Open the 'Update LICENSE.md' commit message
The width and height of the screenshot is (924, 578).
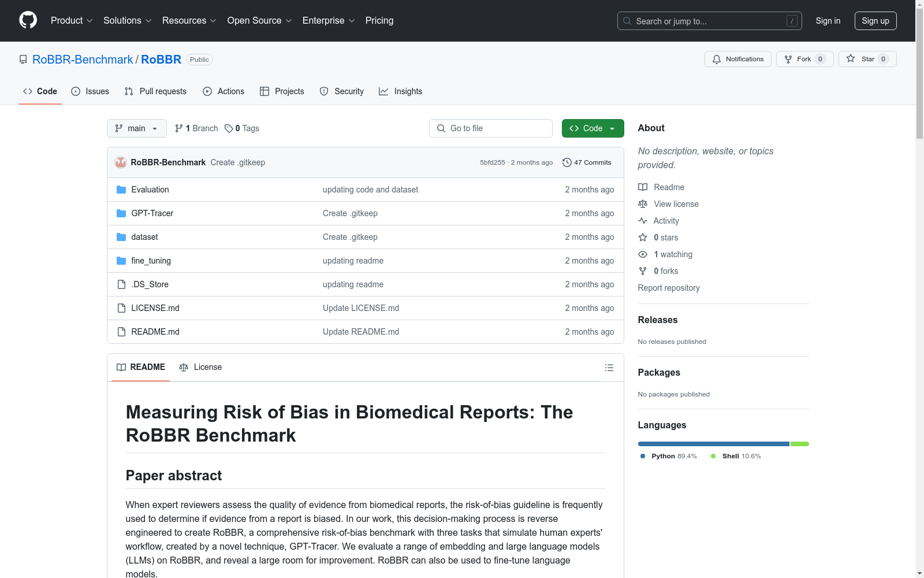pos(361,308)
